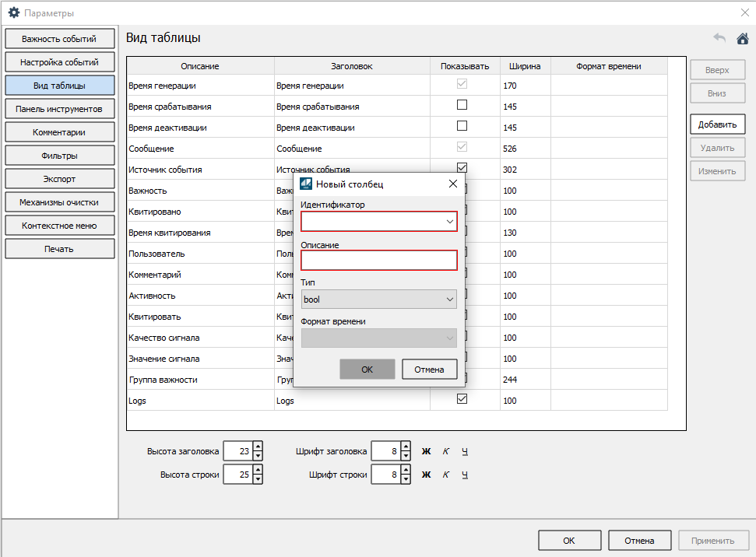This screenshot has width=756, height=557.
Task: Click the home icon in top-right corner
Action: tap(742, 38)
